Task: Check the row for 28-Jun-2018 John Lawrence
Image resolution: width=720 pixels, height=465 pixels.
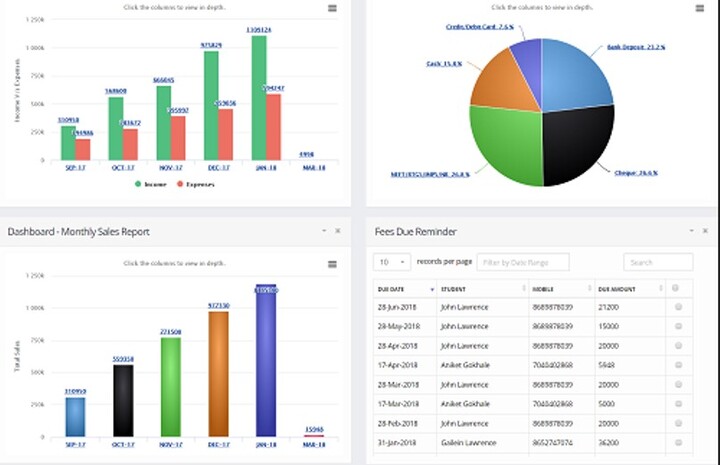Action: pos(679,306)
